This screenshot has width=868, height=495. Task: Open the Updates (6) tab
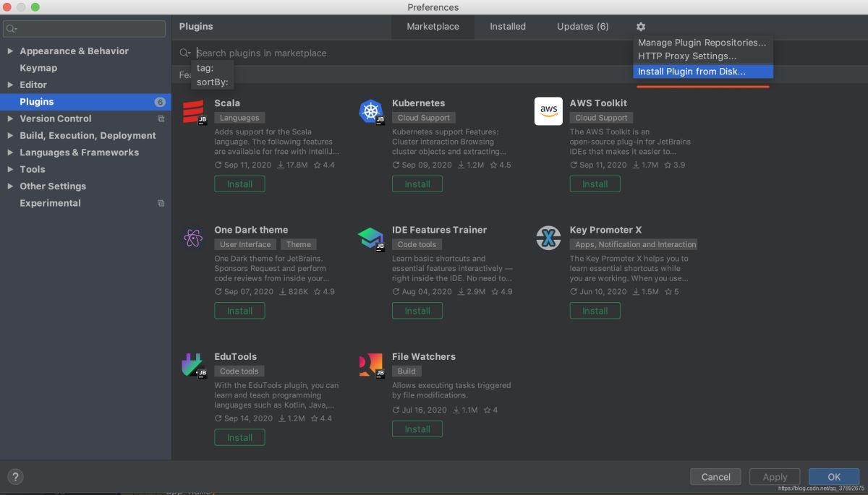pyautogui.click(x=582, y=27)
